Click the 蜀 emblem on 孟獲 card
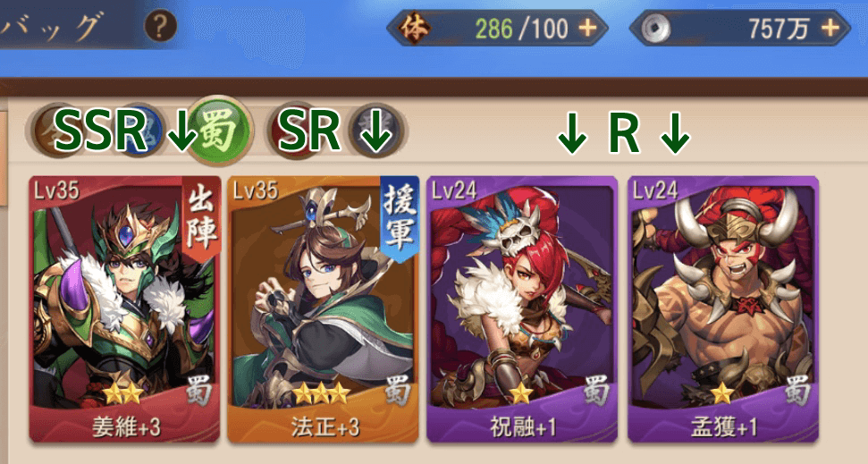868x464 pixels. click(x=797, y=392)
